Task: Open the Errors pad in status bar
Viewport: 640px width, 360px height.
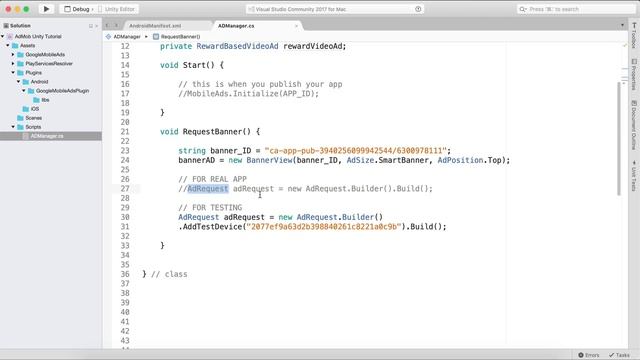Action: (x=589, y=355)
